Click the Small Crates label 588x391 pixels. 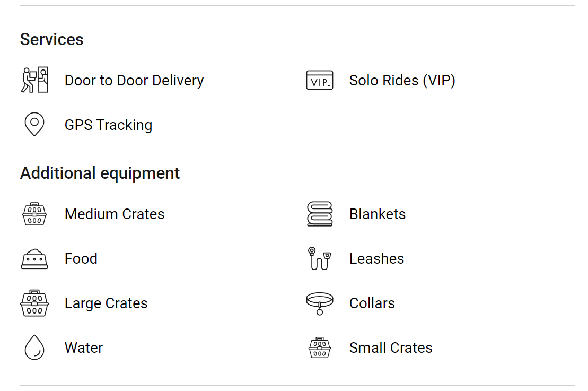(391, 347)
